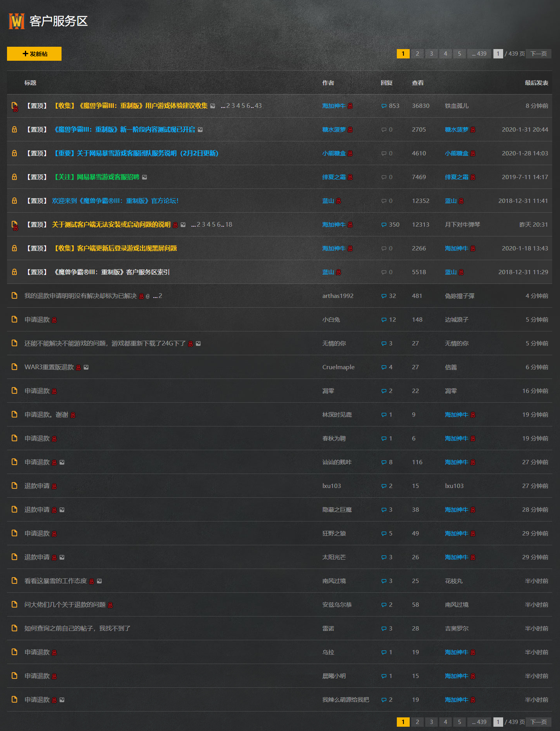The image size is (560, 731).
Task: Click paperclip attachment icon on arthas1992's thread
Action: pos(148,296)
